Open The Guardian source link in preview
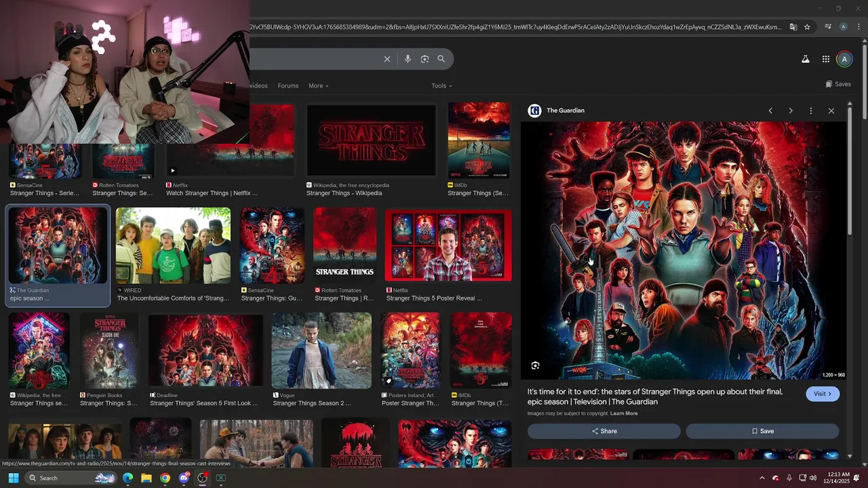The image size is (868, 488). (556, 110)
